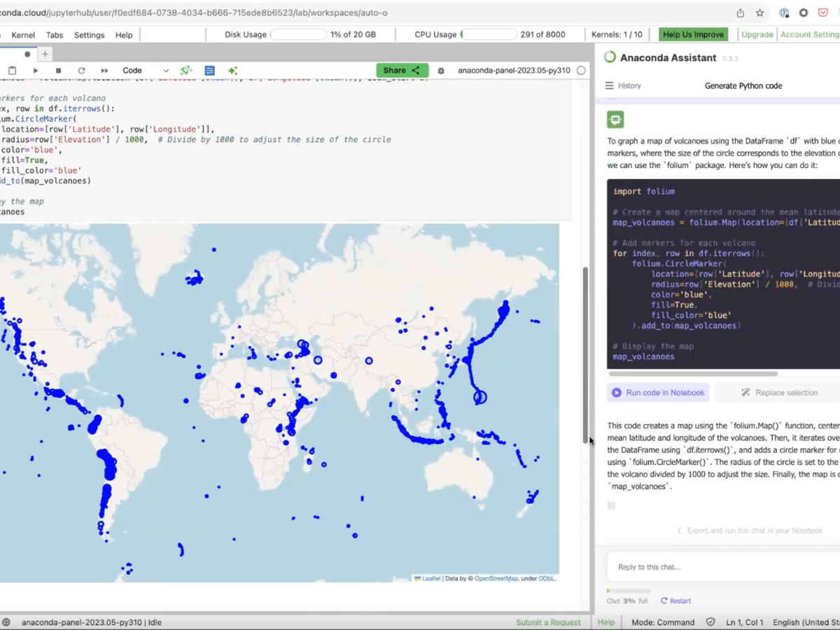Screen dimensions: 840x630
Task: Open the notebook debugger bug icon
Action: pyautogui.click(x=441, y=71)
